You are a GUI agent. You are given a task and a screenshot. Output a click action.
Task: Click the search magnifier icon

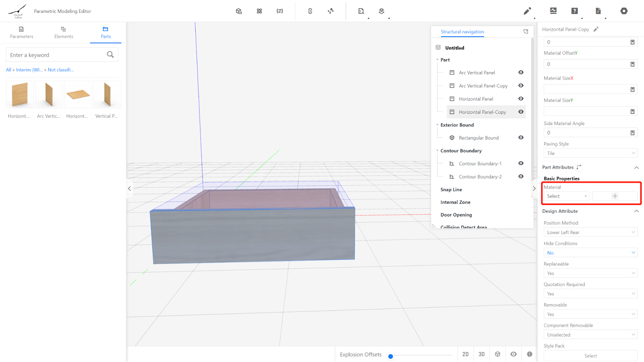(x=110, y=55)
